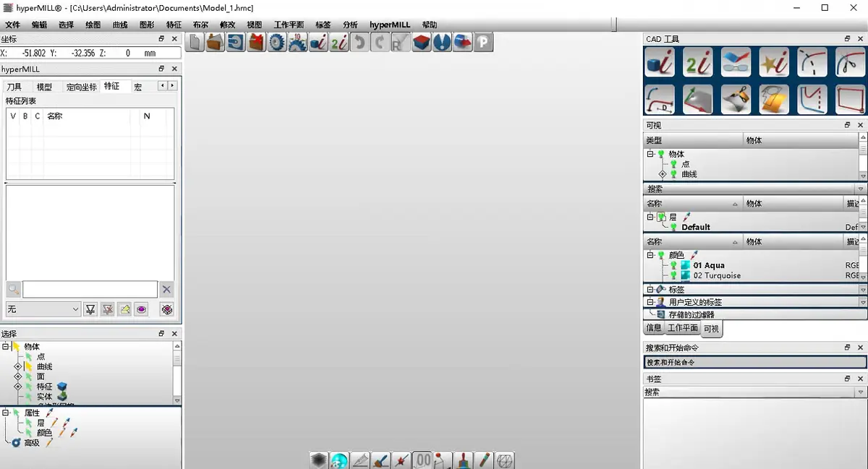868x469 pixels.
Task: Toggle selection arrow for 实体 in 选择 panel
Action: [29, 397]
